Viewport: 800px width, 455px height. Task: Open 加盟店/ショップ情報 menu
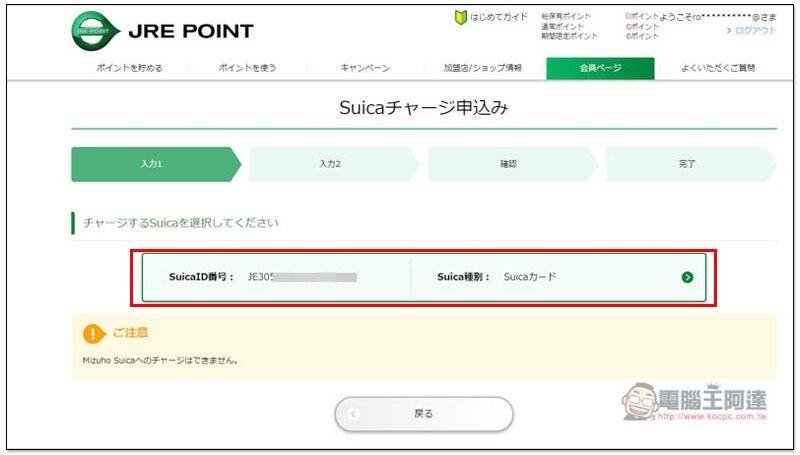pos(483,68)
